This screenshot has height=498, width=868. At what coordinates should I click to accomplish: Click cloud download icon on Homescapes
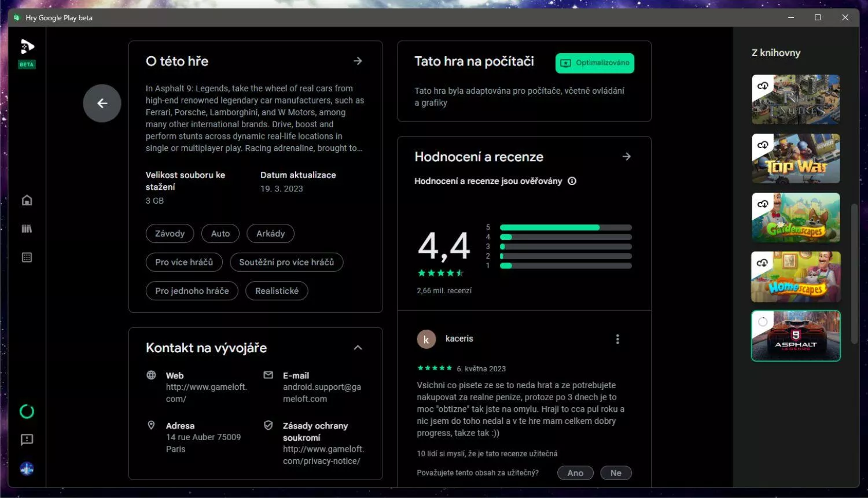point(763,263)
